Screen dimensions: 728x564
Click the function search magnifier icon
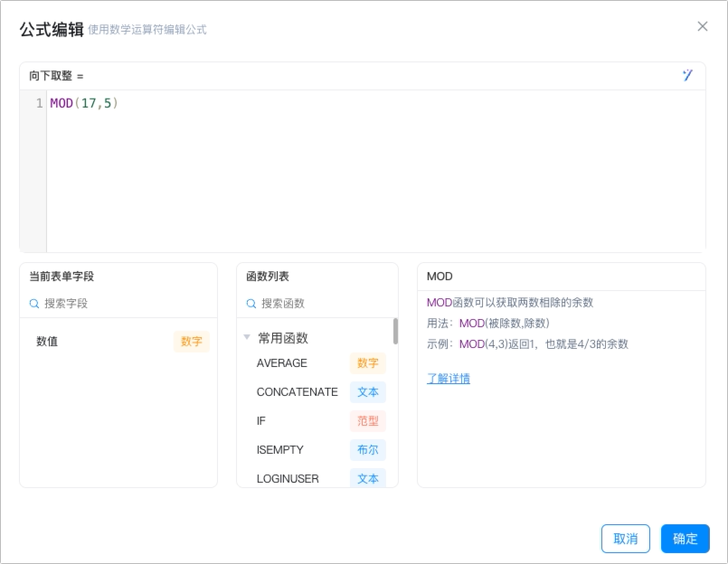pos(251,304)
